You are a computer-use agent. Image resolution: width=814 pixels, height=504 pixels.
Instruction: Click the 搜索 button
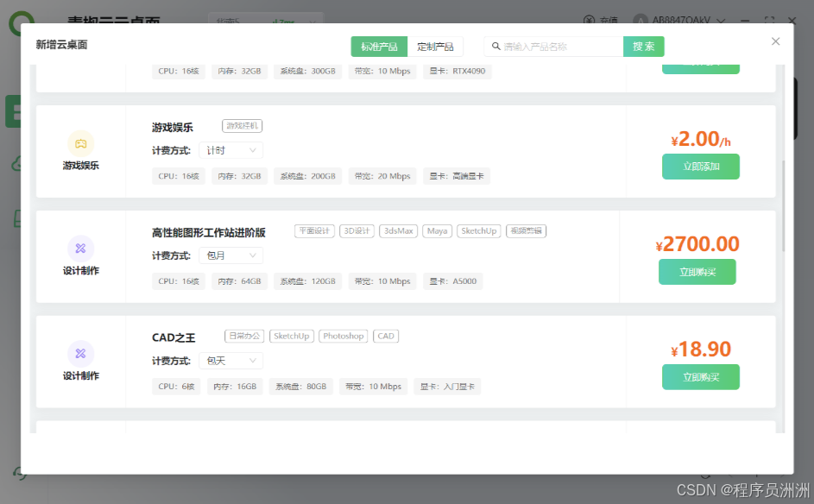(644, 47)
